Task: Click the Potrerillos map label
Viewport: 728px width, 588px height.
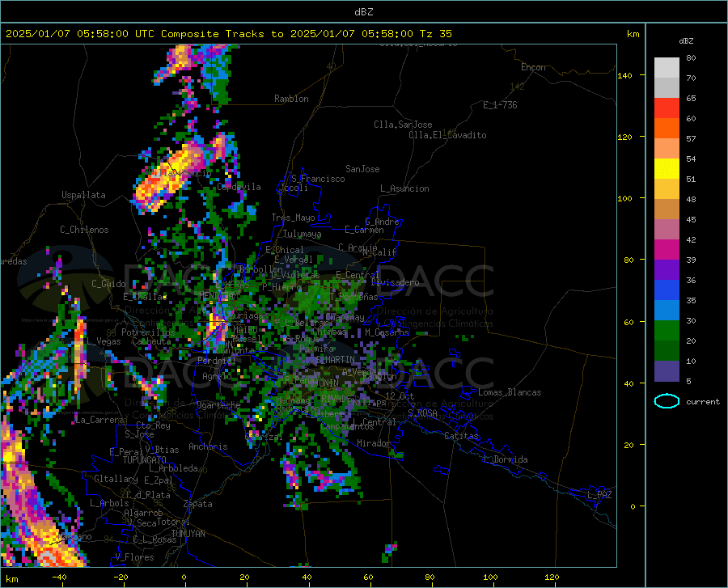Action: 148,332
